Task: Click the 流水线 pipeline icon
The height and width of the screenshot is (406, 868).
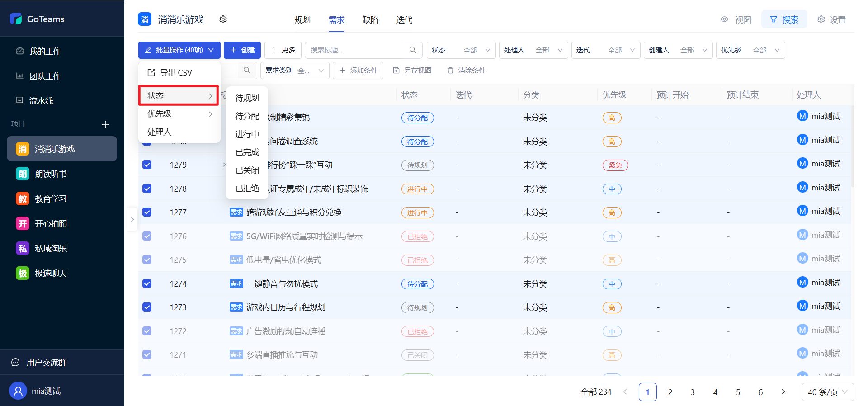Action: 20,100
